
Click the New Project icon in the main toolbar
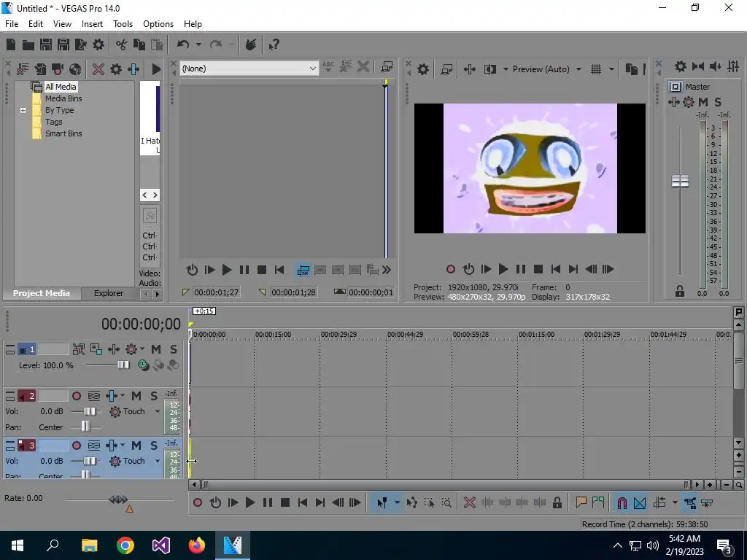11,44
